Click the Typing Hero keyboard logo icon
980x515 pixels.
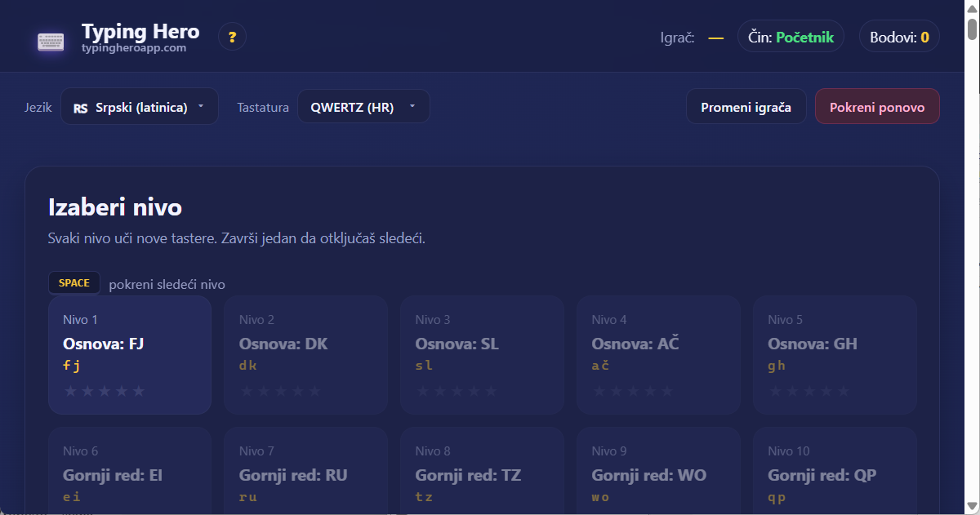coord(51,42)
